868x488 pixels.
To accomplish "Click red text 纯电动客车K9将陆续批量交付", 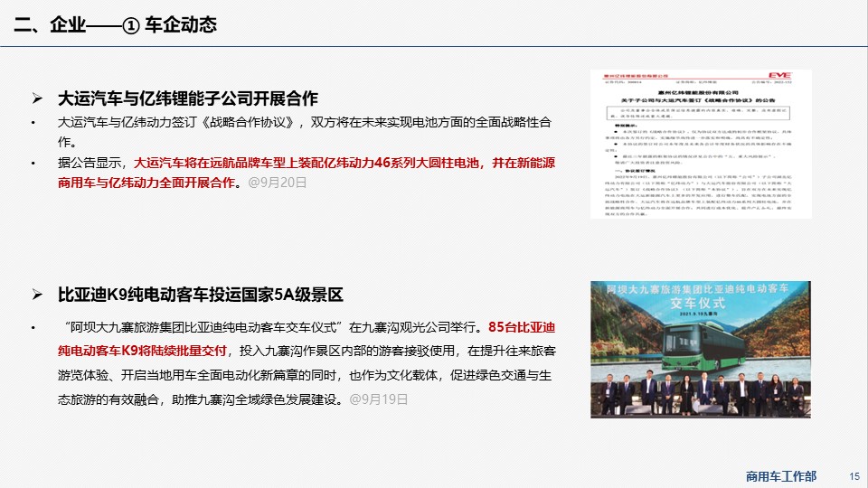I will tap(142, 351).
